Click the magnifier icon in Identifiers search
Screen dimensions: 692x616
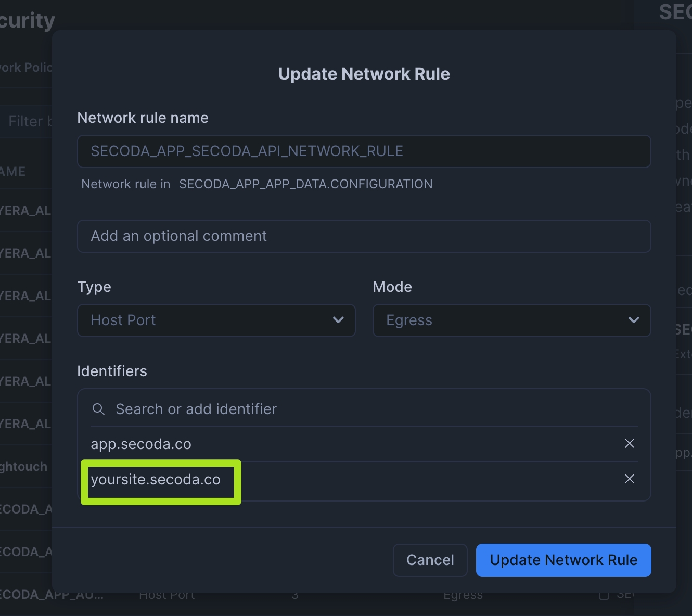point(98,409)
